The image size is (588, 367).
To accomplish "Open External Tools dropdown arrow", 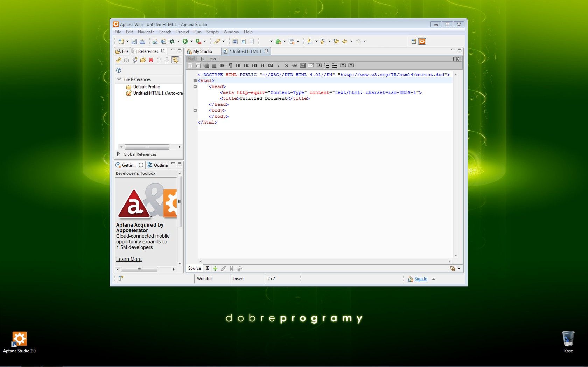I will (205, 41).
